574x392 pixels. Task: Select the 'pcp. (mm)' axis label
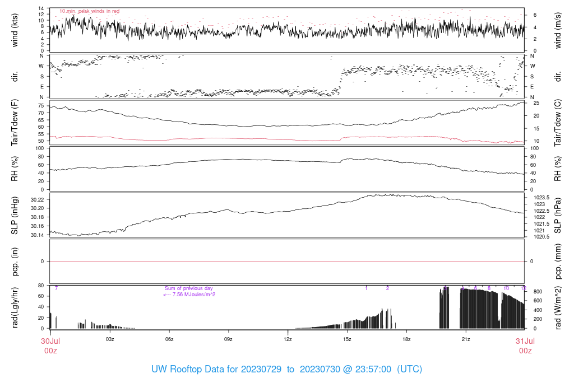[x=558, y=262]
